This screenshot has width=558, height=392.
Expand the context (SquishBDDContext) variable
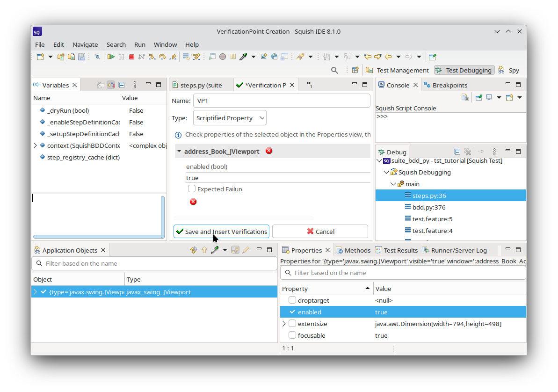[x=36, y=145]
